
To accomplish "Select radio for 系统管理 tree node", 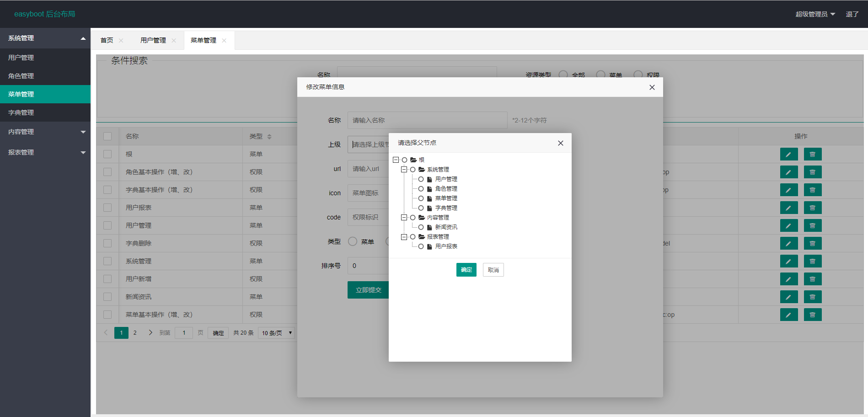I will 413,170.
